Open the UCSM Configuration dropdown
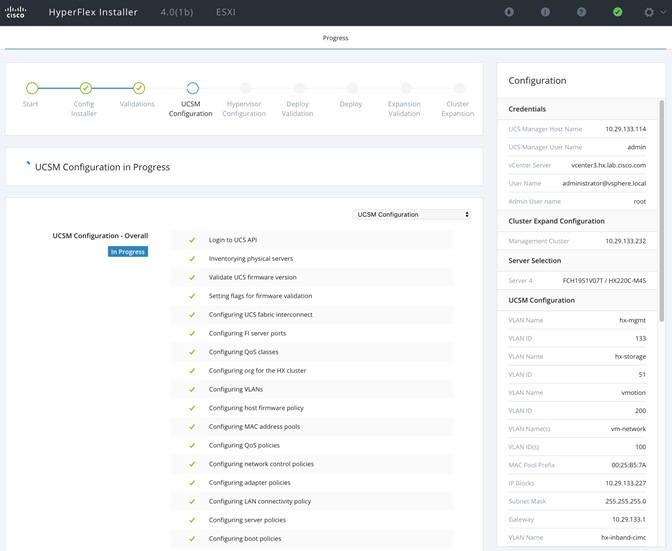 click(x=412, y=214)
